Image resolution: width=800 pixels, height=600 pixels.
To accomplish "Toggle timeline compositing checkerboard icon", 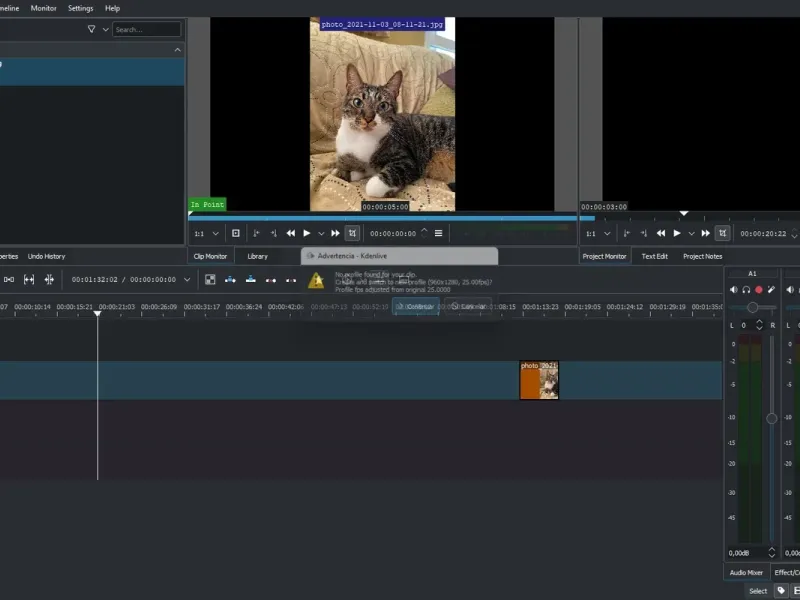I will coord(210,280).
